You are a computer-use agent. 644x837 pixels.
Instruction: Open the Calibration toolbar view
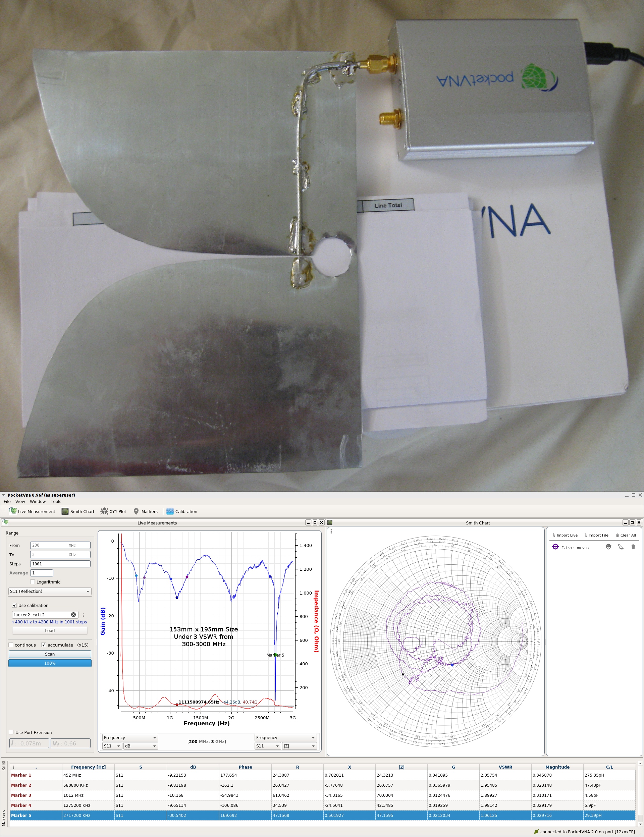(182, 511)
